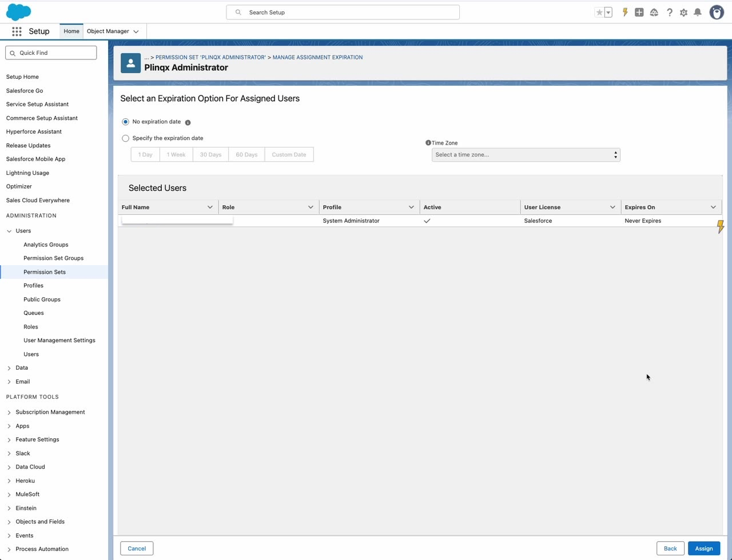The image size is (732, 560).
Task: Open Public Groups in sidebar
Action: 42,299
